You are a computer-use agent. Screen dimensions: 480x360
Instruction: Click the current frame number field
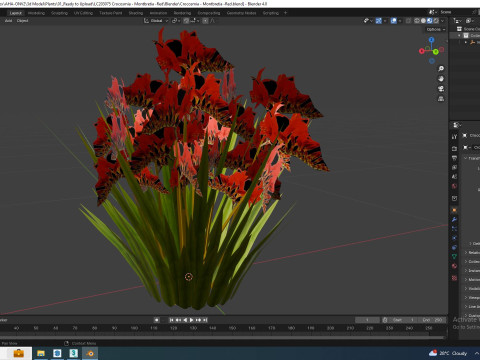367,320
